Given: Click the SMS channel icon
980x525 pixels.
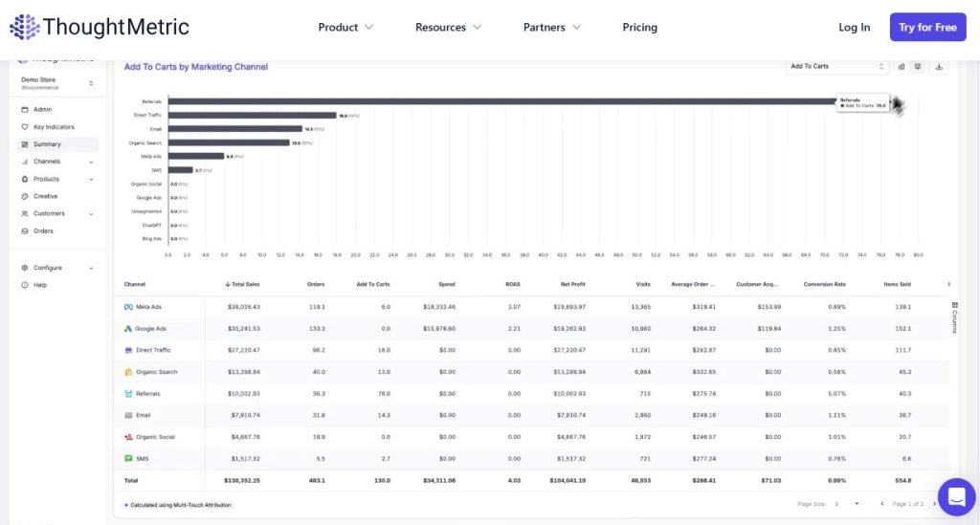Looking at the screenshot, I should click(x=128, y=459).
